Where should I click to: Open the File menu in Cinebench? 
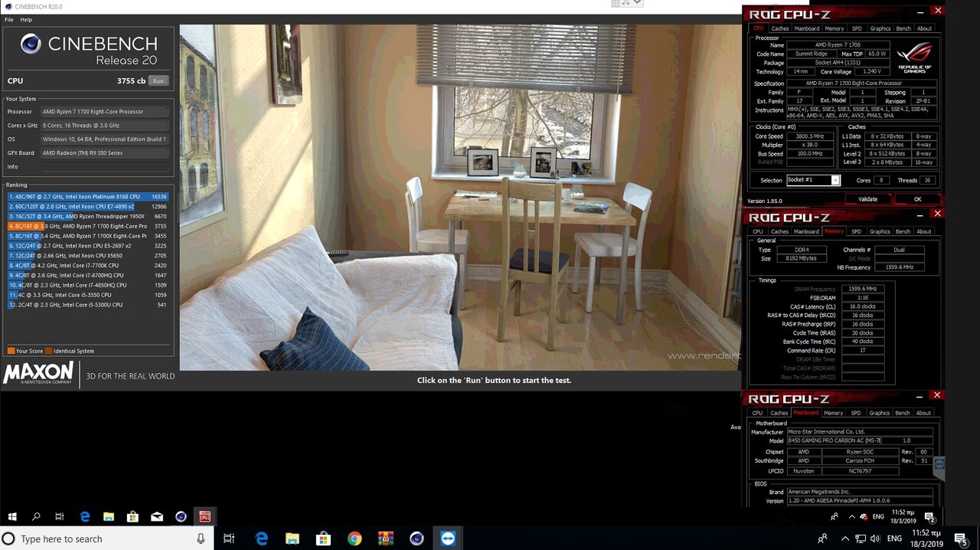tap(9, 19)
